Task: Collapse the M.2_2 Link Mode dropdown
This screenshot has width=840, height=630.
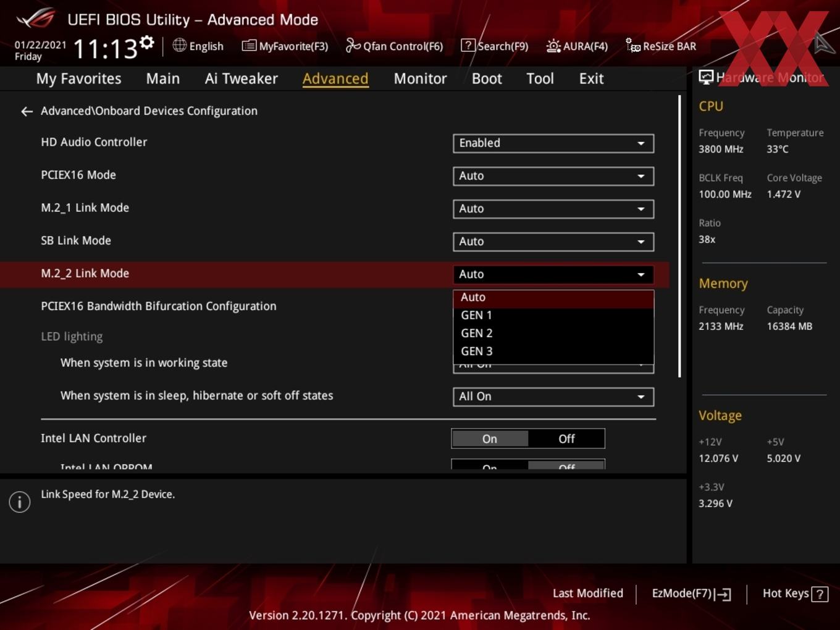Action: [x=553, y=274]
